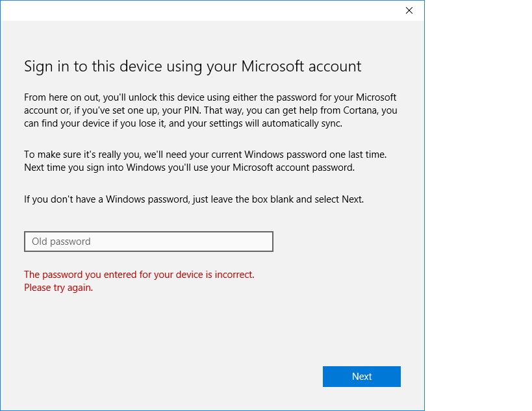Select the "Sign in to this device" heading

coord(192,66)
